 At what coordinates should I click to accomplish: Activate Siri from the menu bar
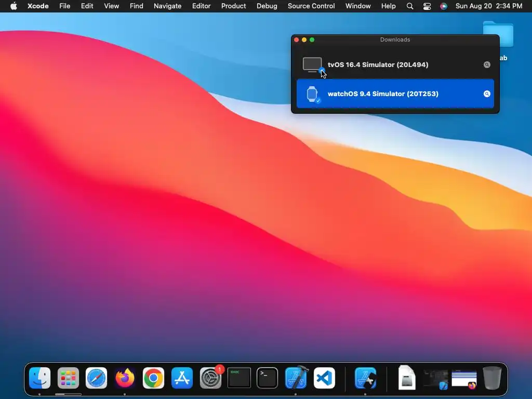444,6
